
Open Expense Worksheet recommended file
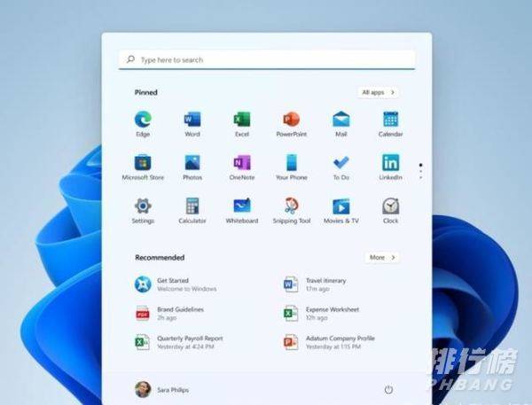[322, 313]
